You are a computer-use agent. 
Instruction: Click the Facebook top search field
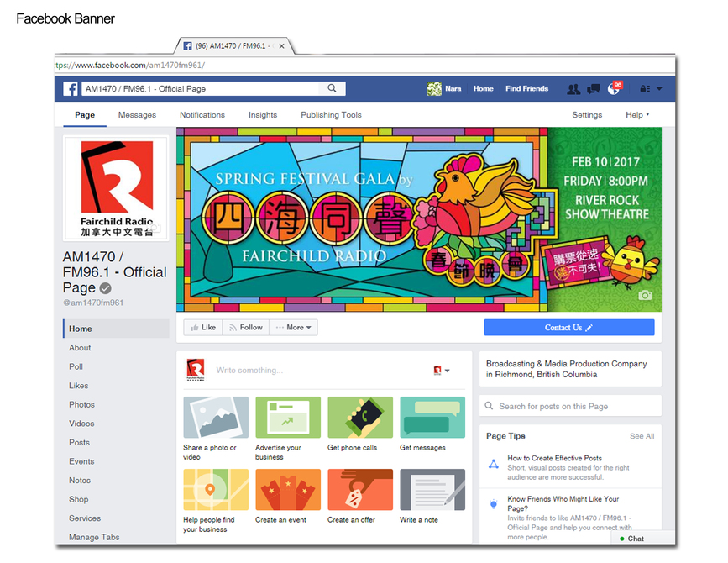200,88
